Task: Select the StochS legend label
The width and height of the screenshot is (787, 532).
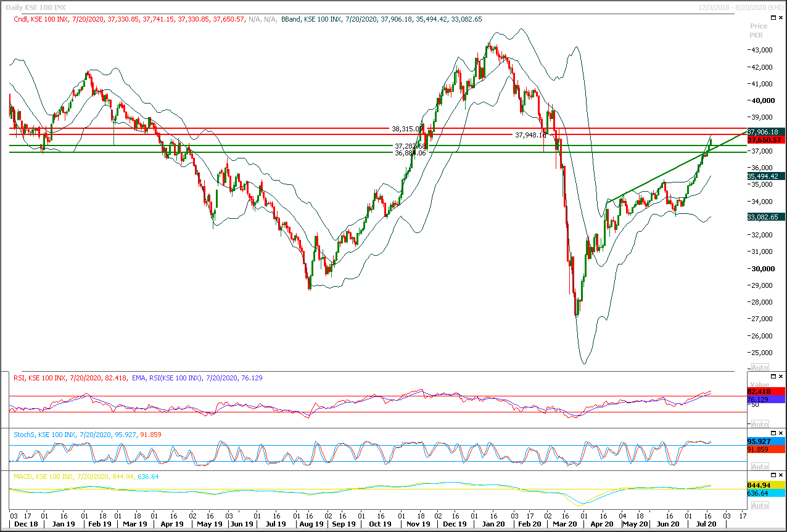Action: tap(88, 434)
